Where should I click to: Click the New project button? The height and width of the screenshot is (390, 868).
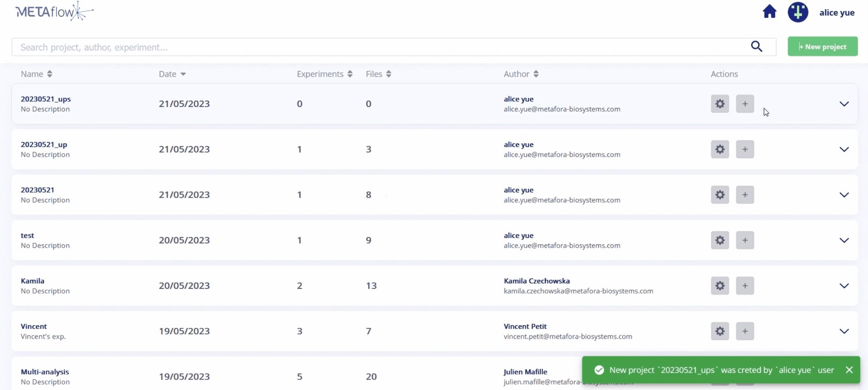[822, 47]
